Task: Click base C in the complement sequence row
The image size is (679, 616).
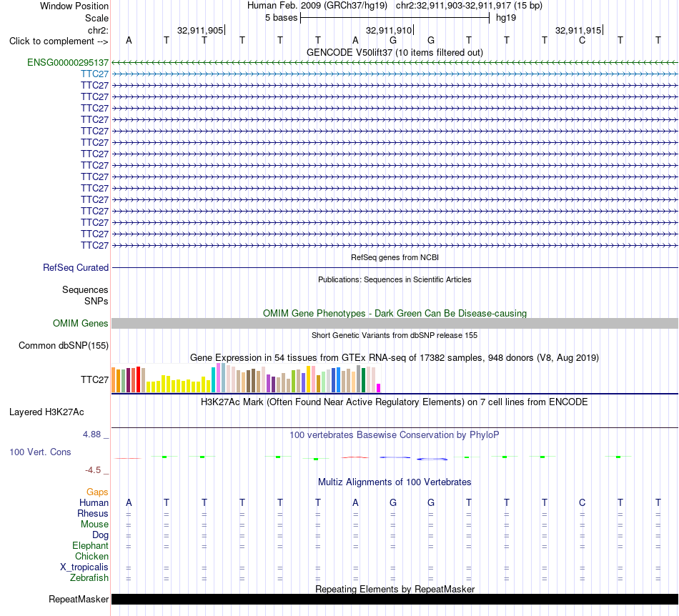Action: coord(582,40)
